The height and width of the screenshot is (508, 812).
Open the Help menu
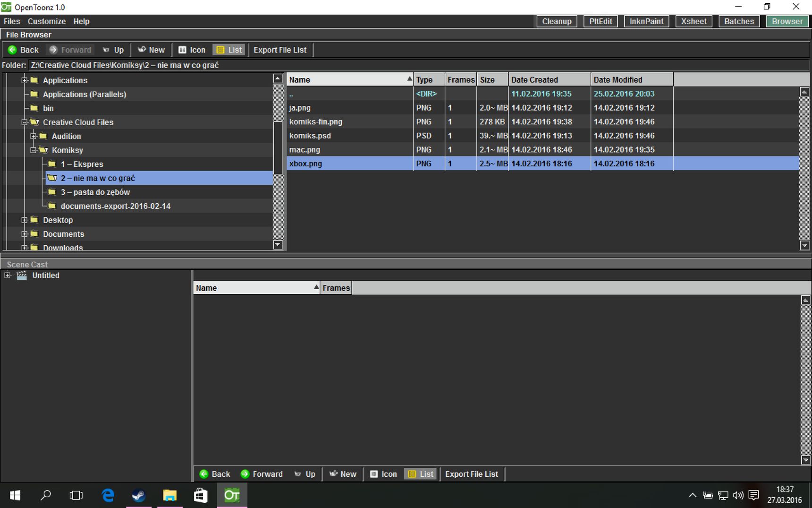81,21
